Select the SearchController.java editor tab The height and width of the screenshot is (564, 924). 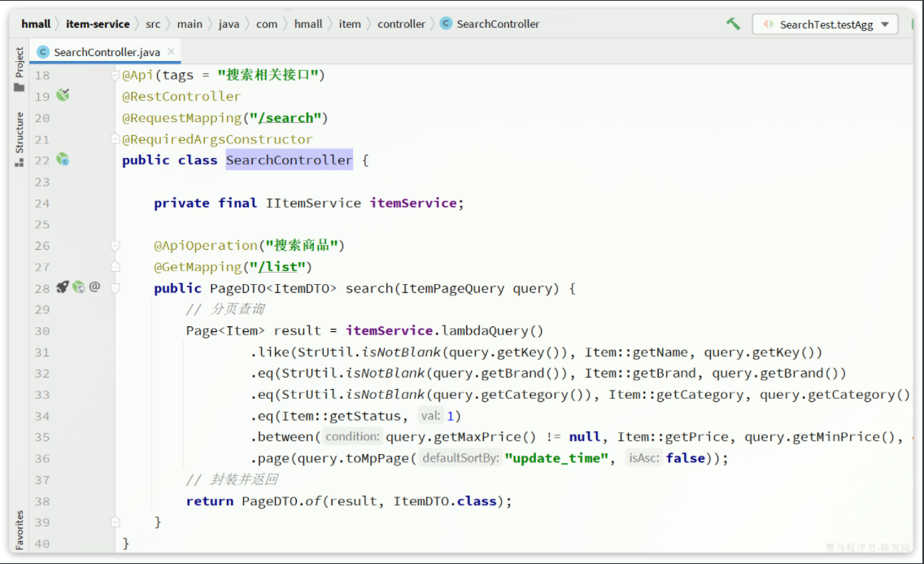[x=106, y=52]
